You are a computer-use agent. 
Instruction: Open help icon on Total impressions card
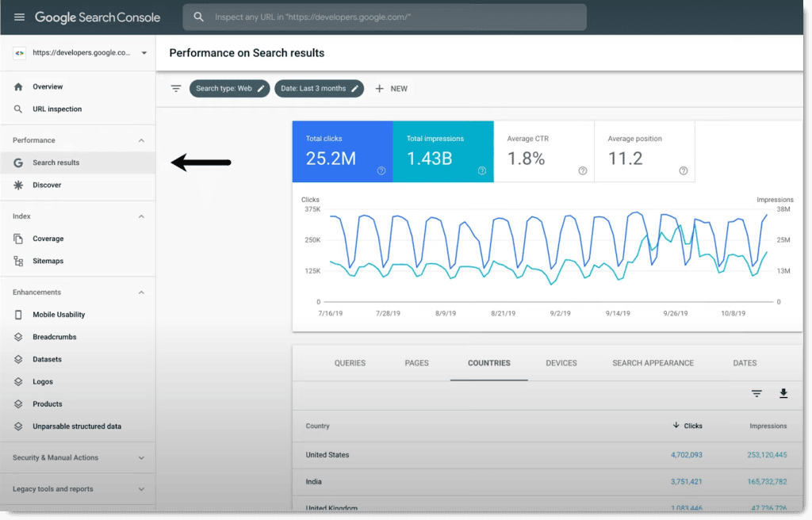[482, 170]
